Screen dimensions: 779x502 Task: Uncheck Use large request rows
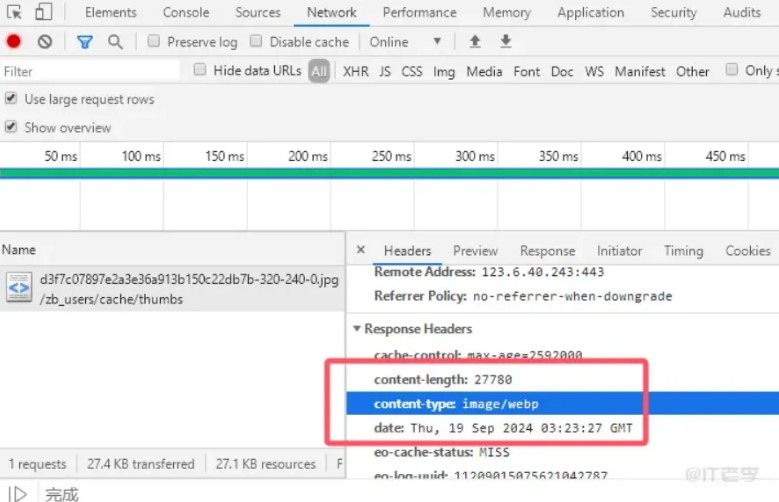pos(11,99)
